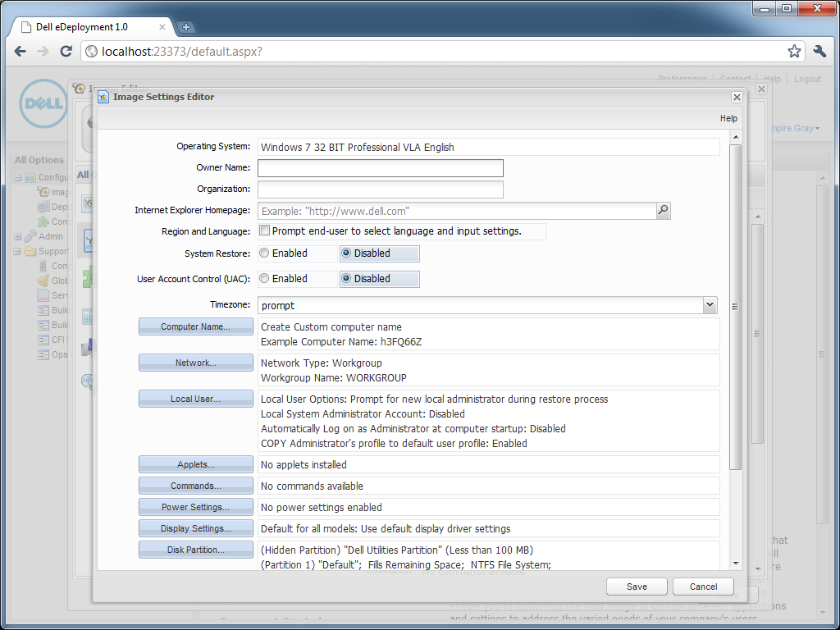Close the background window behind the editor dialog
This screenshot has width=840, height=630.
click(761, 89)
